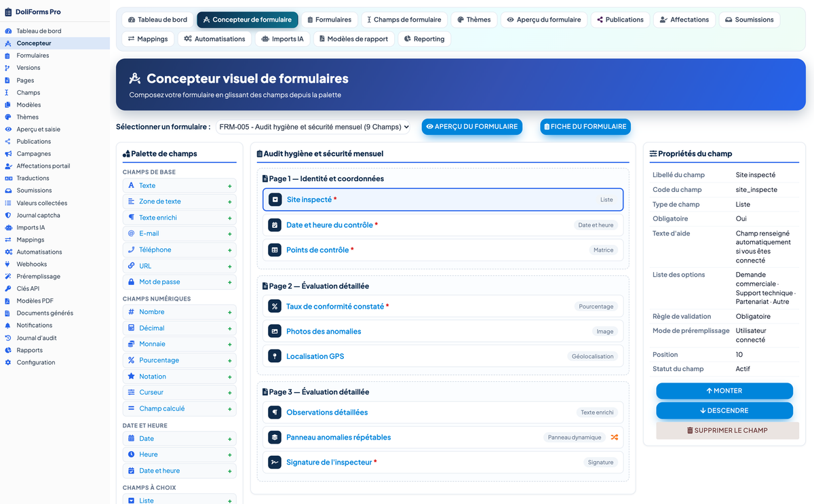Screen dimensions: 814x504
Task: Click the 'Panneau dynamique' type badge
Action: pos(575,438)
